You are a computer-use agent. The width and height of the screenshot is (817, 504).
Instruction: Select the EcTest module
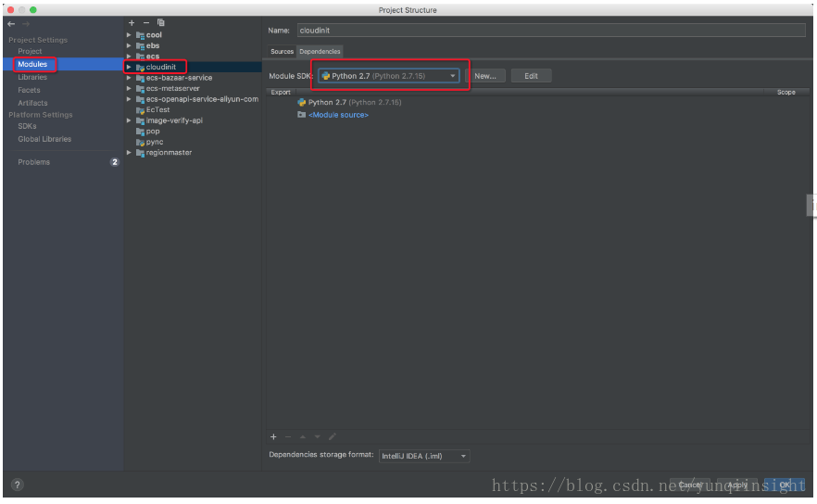157,110
